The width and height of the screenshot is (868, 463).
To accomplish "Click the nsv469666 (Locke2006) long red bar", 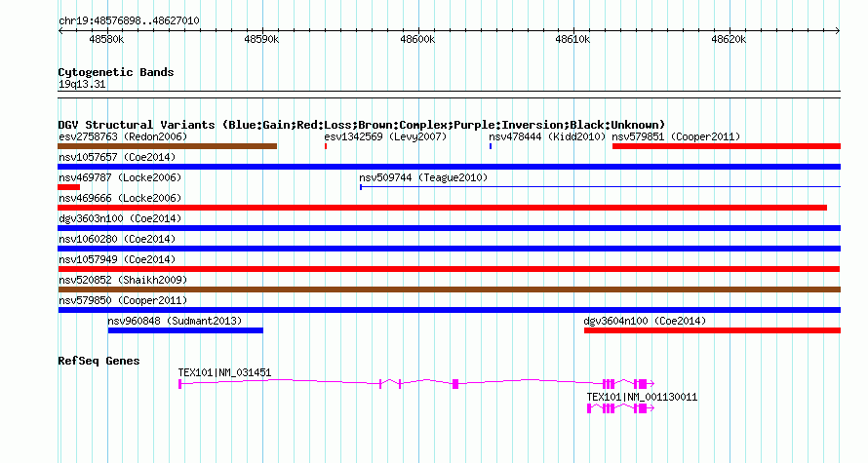I will pos(443,208).
